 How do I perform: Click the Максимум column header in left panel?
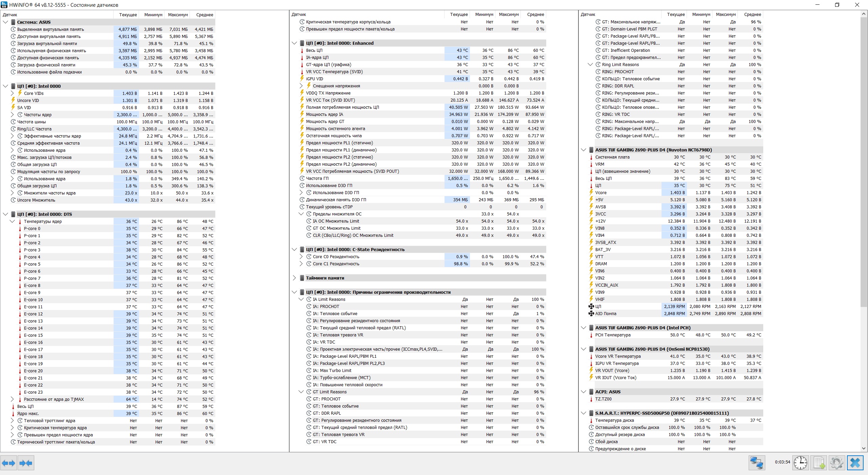point(178,15)
